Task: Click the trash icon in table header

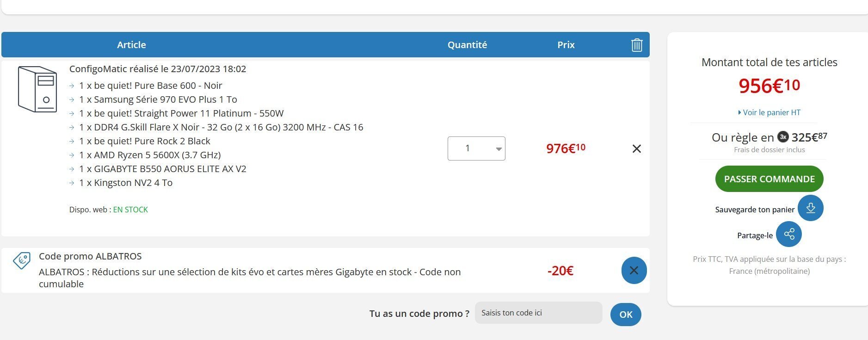Action: click(637, 45)
